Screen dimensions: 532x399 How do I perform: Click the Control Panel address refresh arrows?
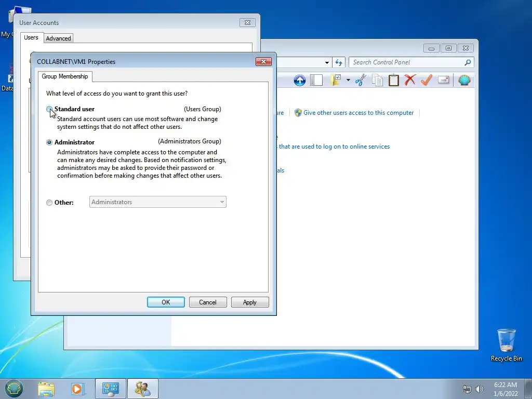pos(339,62)
